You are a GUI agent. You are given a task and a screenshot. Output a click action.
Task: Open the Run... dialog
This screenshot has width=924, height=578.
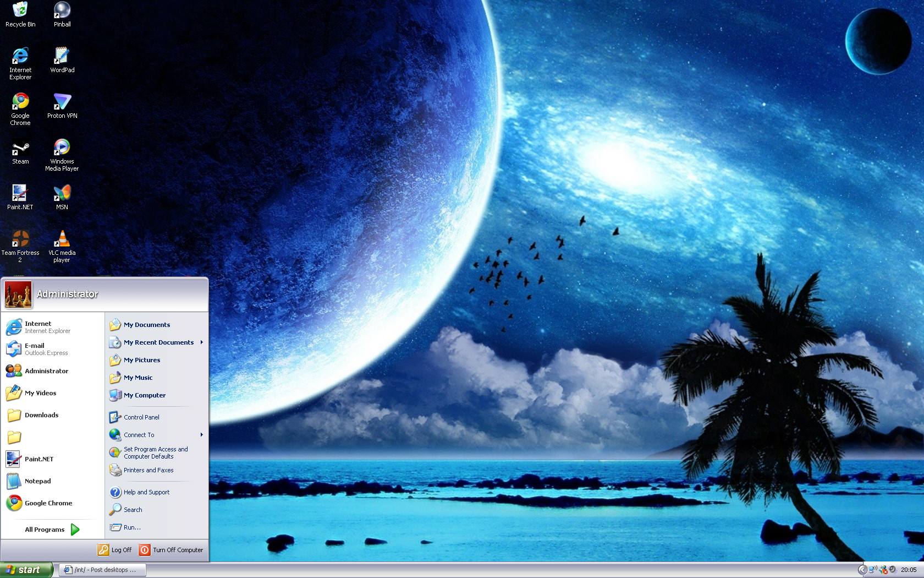point(157,527)
